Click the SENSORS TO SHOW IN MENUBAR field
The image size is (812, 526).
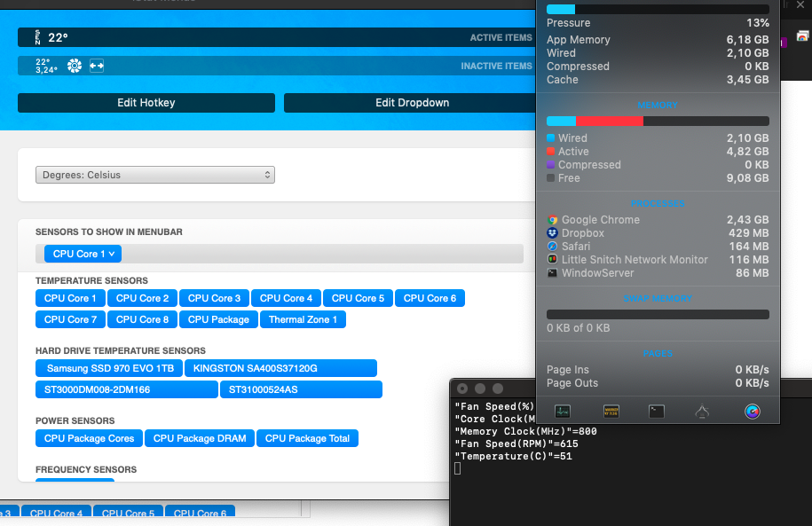pos(280,254)
